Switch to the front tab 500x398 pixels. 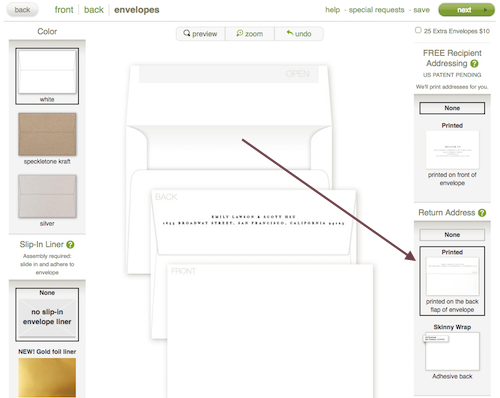pyautogui.click(x=64, y=10)
